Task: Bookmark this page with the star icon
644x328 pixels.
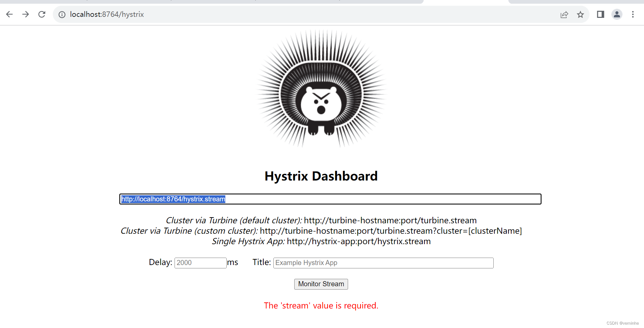Action: [x=580, y=14]
